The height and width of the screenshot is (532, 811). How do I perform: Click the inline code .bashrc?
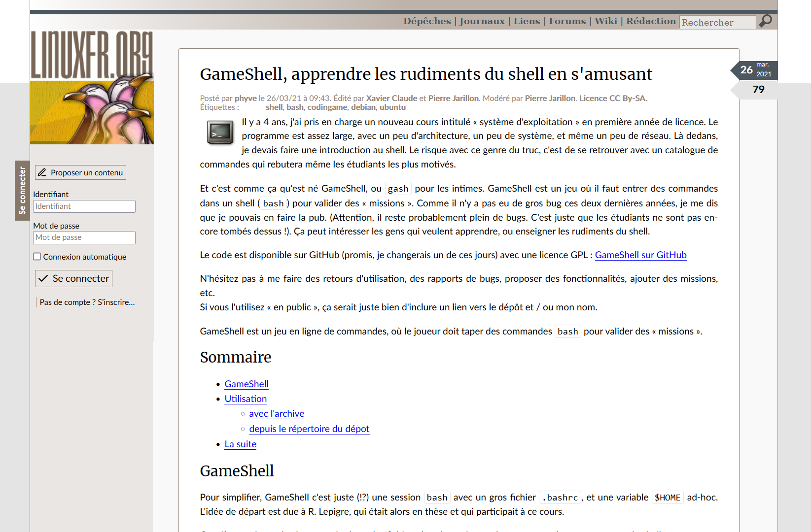[560, 498]
